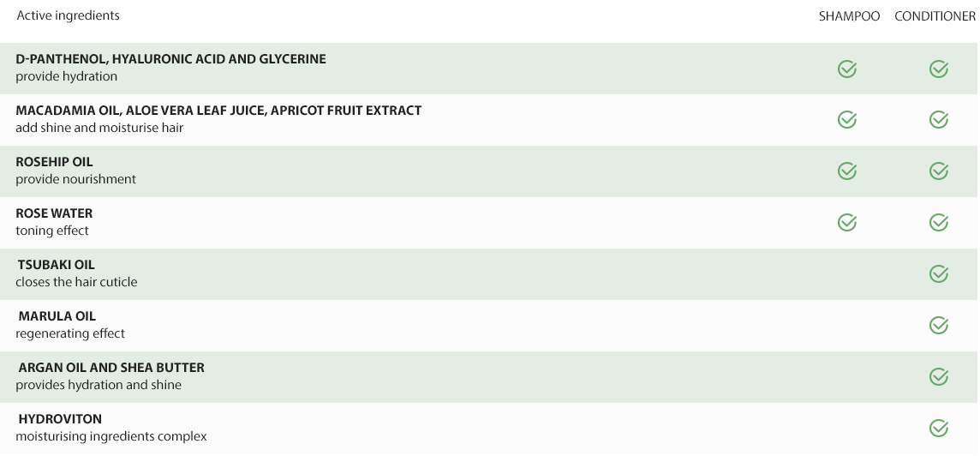Click the Conditioner checkmark for Rosehip Oil
This screenshot has height=456, width=980.
pyautogui.click(x=939, y=171)
